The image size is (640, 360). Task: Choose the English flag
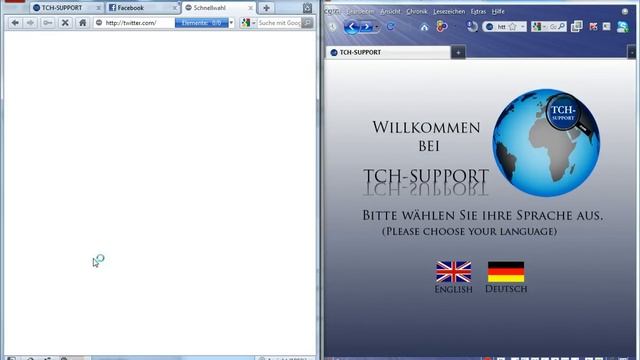[x=453, y=272]
